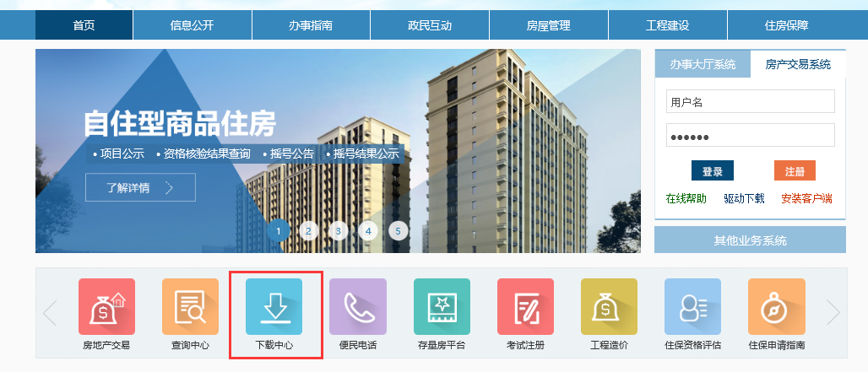868x372 pixels.
Task: Switch to banner slide 3
Action: pyautogui.click(x=339, y=231)
